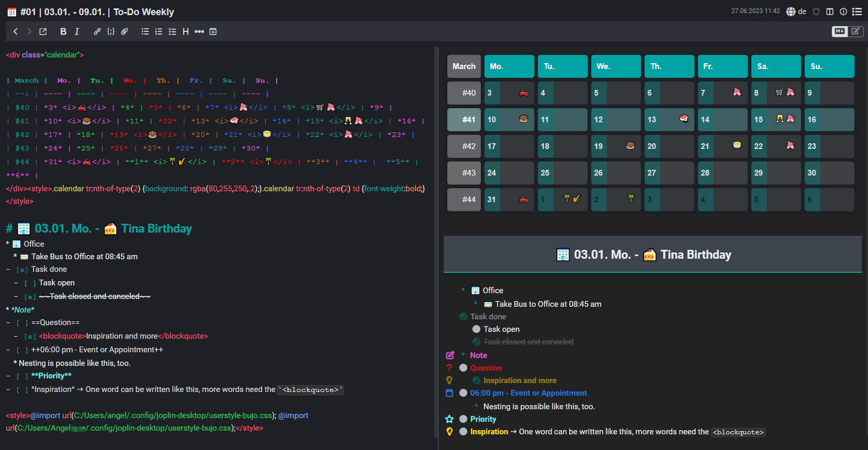The image size is (868, 450).
Task: Check the 'Question' checkbox
Action: click(463, 368)
